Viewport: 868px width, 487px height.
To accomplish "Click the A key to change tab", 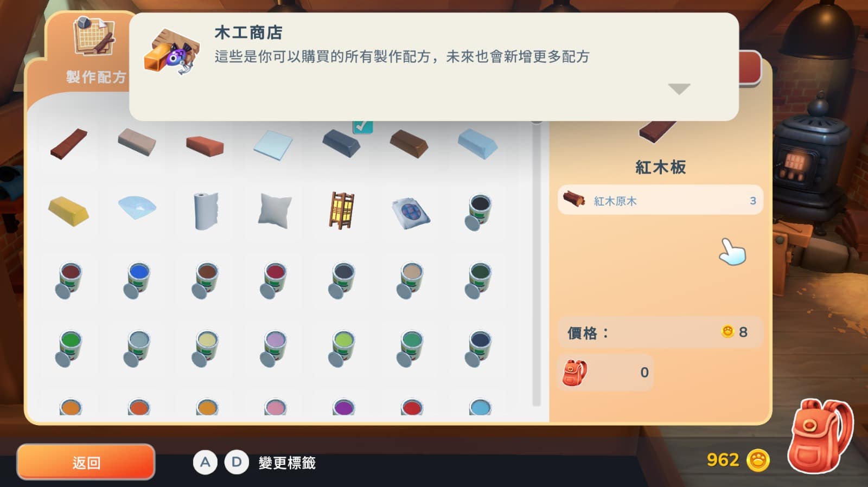I will (205, 462).
